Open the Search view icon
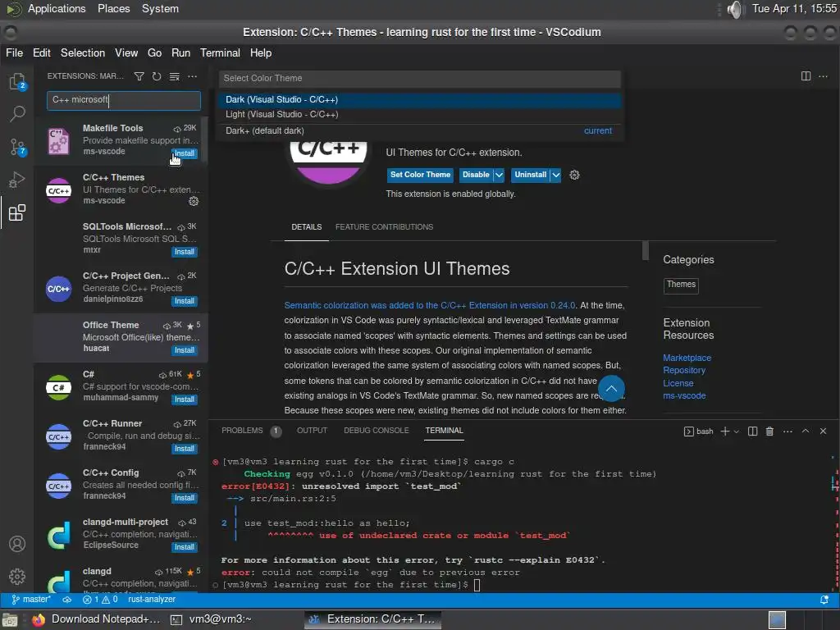The width and height of the screenshot is (840, 630). 17,113
